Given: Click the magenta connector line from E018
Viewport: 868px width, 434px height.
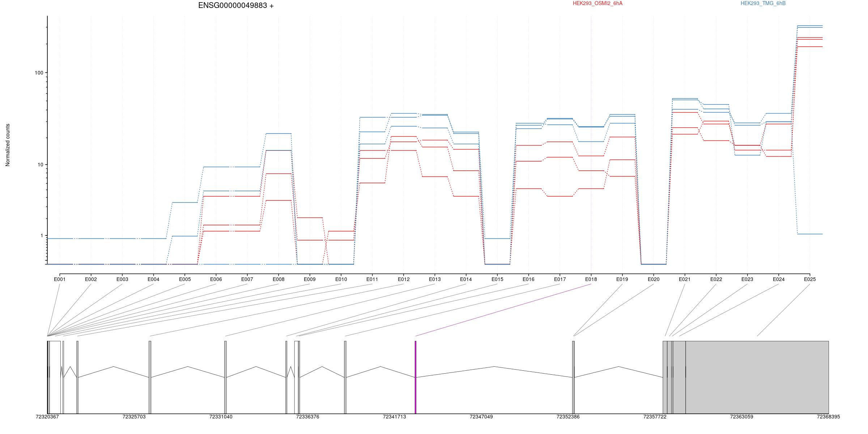Looking at the screenshot, I should (503, 310).
